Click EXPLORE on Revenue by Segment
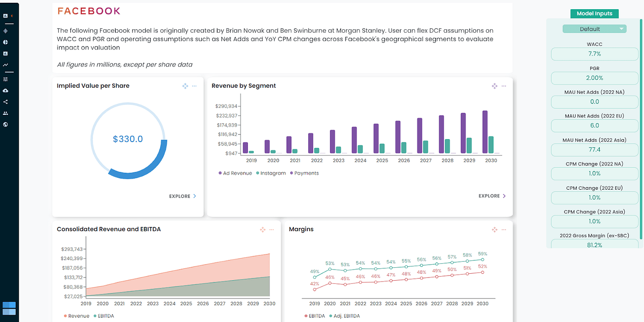The height and width of the screenshot is (322, 644). 492,196
